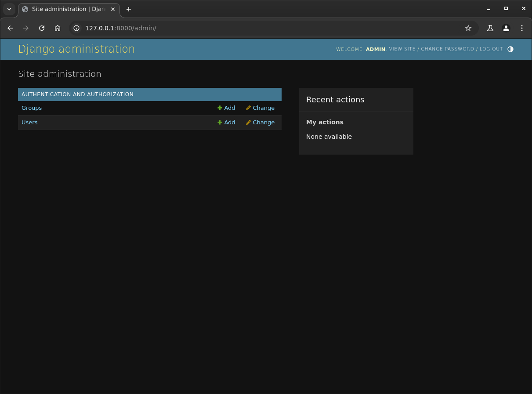Open Chrome experiments via the flask icon

coord(490,28)
